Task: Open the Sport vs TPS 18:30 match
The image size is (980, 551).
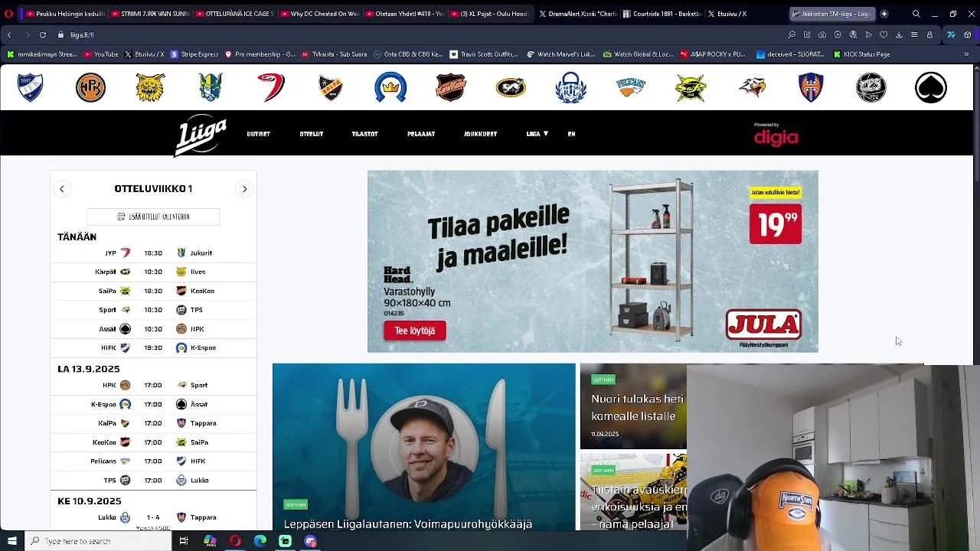Action: coord(153,310)
